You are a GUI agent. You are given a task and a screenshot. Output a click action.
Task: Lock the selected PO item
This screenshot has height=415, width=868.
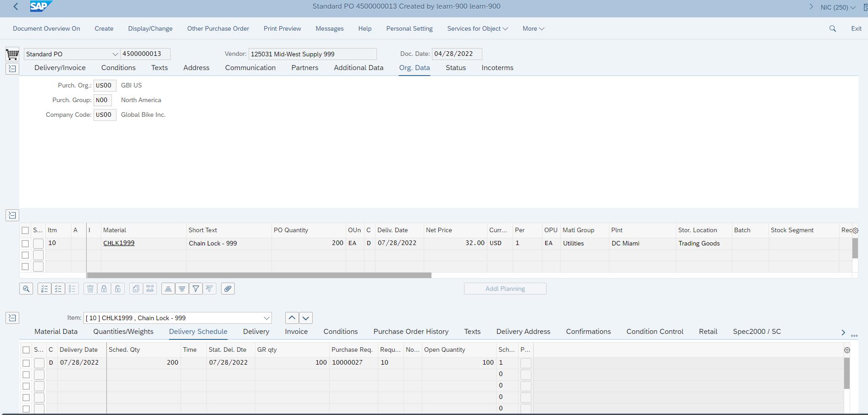[x=104, y=289]
